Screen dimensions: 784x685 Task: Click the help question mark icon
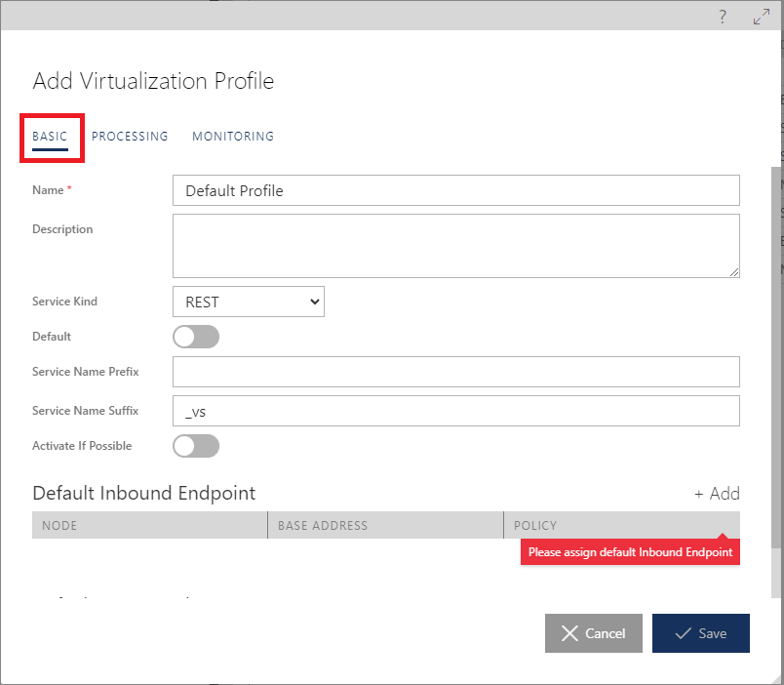(x=723, y=17)
